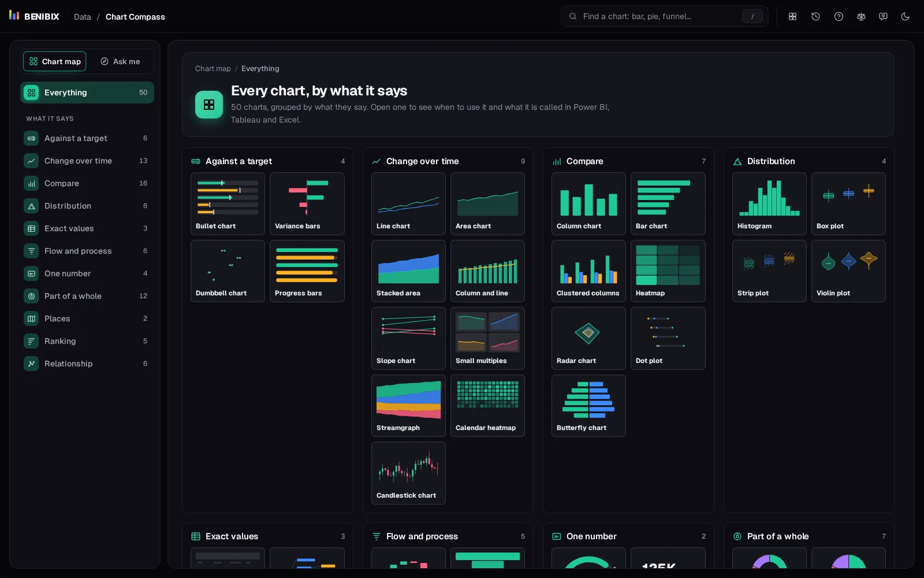Click the Ranking sidebar icon
The width and height of the screenshot is (924, 578).
click(31, 341)
